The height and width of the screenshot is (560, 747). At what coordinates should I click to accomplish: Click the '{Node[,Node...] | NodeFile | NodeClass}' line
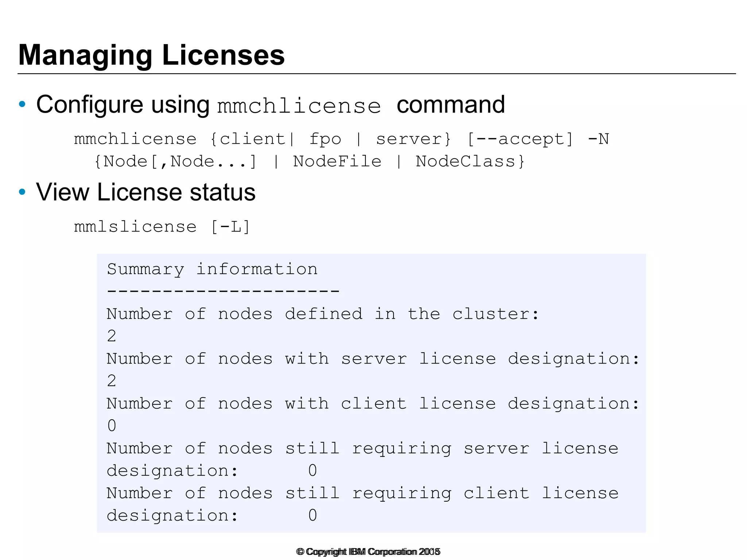[x=310, y=162]
